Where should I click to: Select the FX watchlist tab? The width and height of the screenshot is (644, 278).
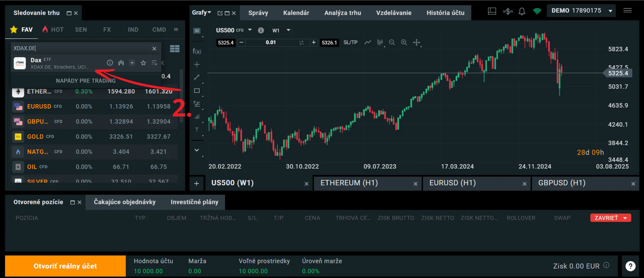pyautogui.click(x=107, y=30)
